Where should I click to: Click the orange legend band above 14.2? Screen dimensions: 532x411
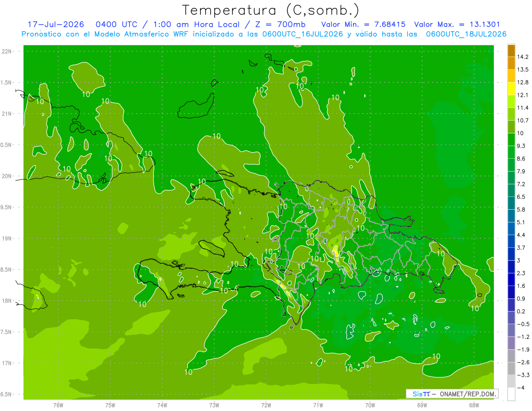pos(511,51)
